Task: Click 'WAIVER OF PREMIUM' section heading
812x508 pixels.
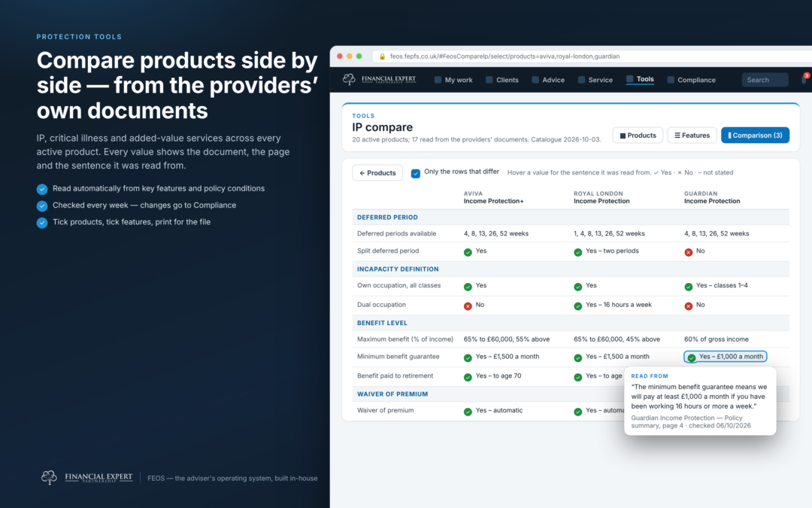Action: (392, 394)
